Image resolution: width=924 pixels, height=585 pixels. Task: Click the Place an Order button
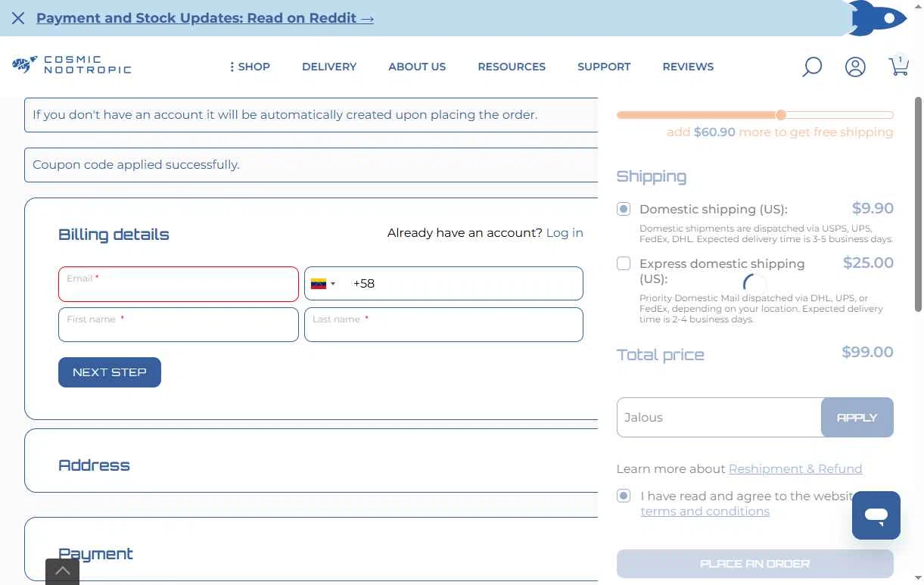click(x=755, y=564)
